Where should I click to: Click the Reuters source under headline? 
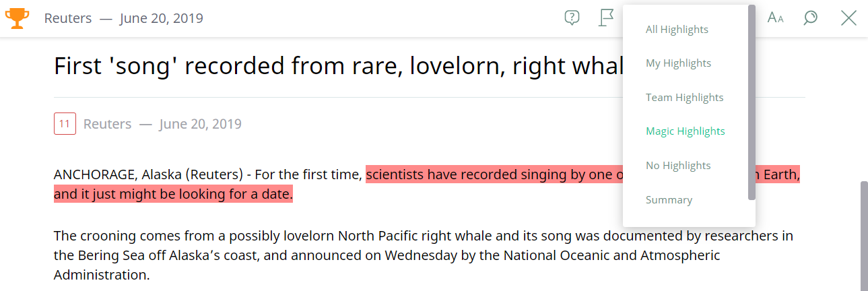point(107,124)
